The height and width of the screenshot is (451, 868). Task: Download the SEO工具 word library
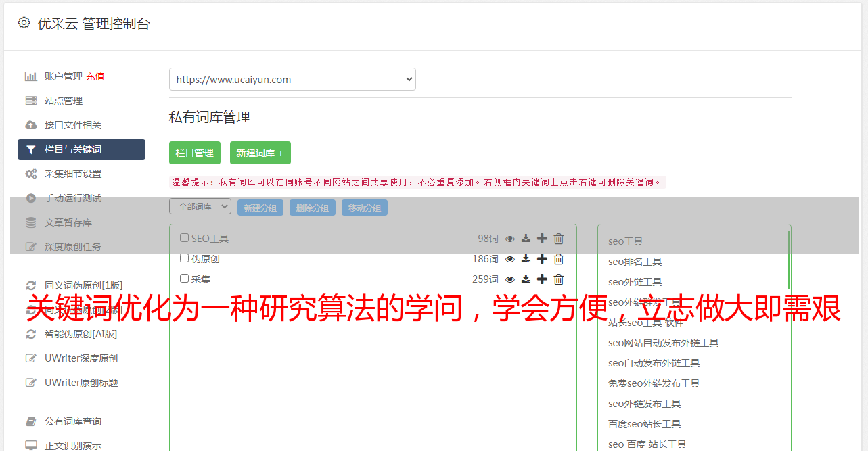[526, 239]
